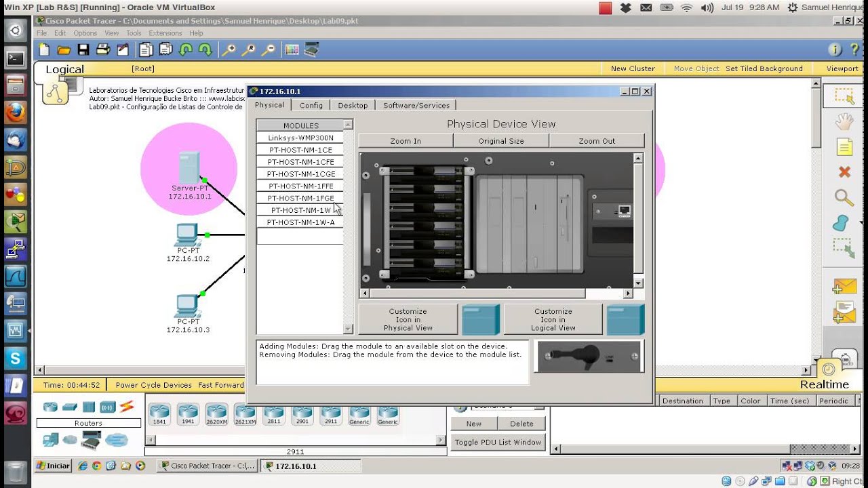Select Linksys-WMP300N in modules list

(x=300, y=138)
